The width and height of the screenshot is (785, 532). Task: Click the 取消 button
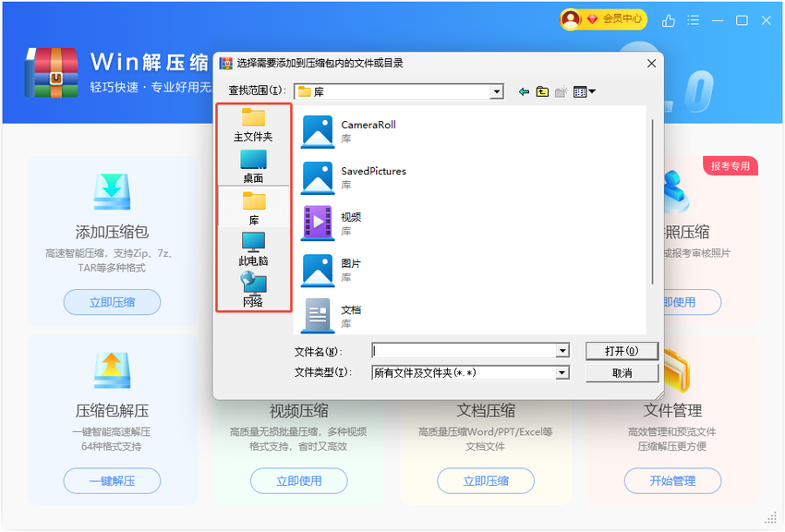(x=622, y=373)
